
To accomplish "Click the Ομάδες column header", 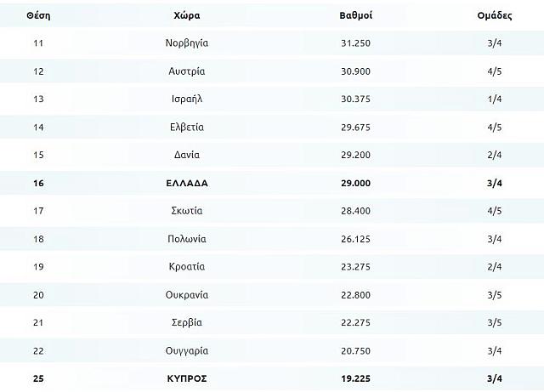I will tap(496, 15).
